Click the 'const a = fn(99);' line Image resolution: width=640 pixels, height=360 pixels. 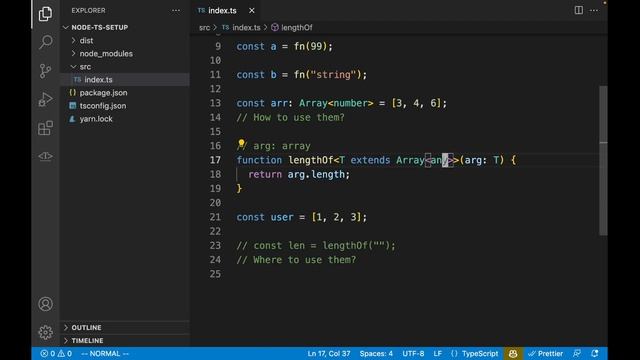(x=284, y=47)
